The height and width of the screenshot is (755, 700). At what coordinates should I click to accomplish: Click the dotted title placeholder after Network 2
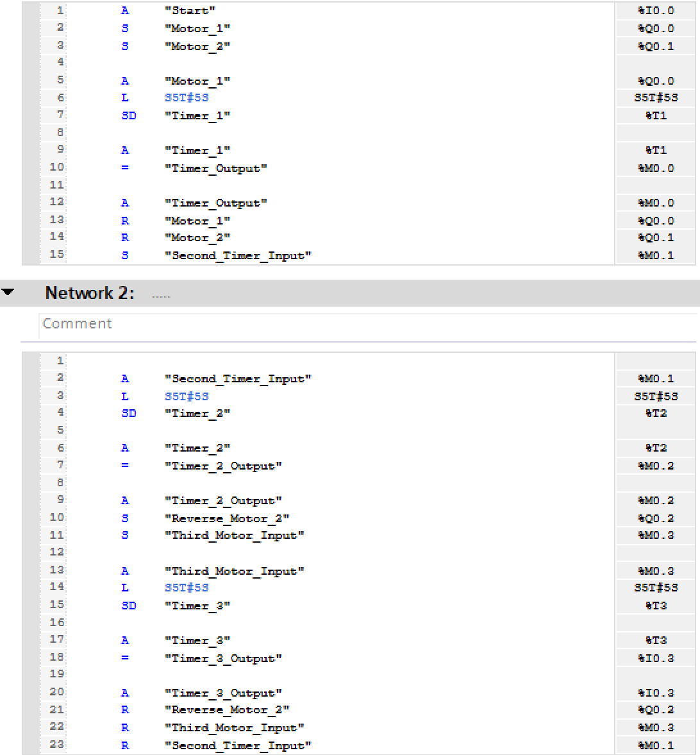(x=162, y=296)
